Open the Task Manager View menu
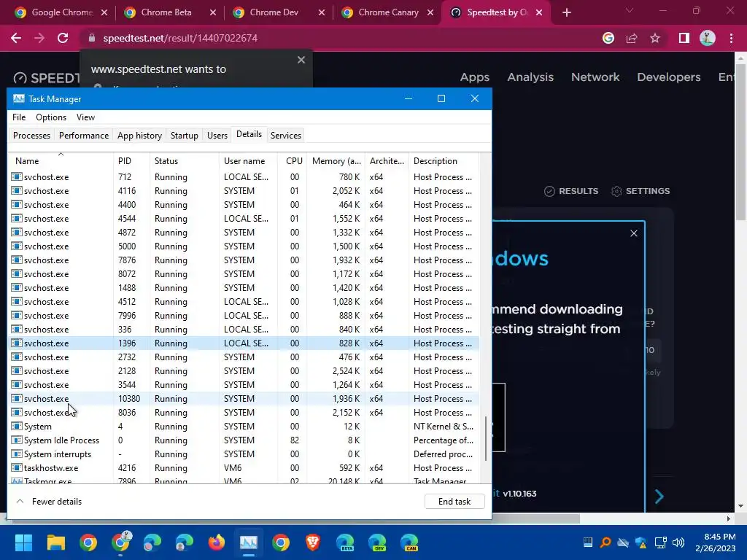 click(86, 117)
